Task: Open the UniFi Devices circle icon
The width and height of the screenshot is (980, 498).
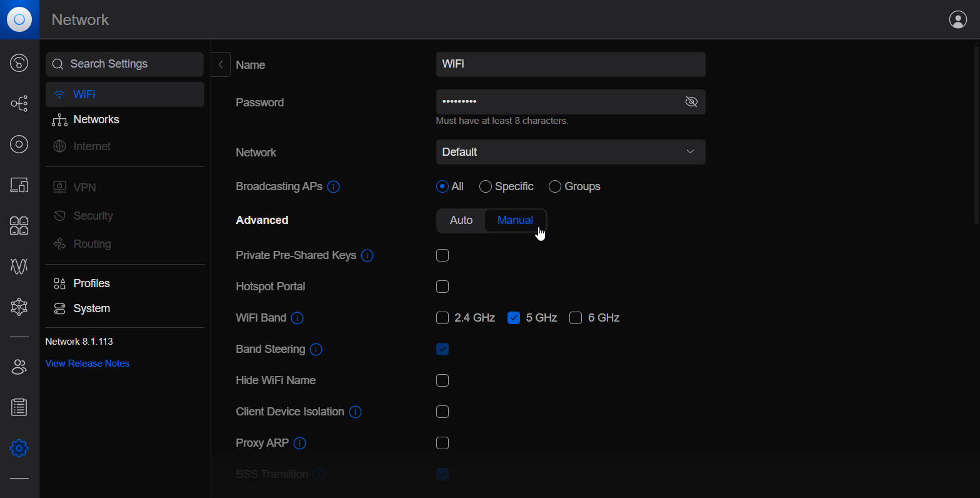Action: pos(19,145)
